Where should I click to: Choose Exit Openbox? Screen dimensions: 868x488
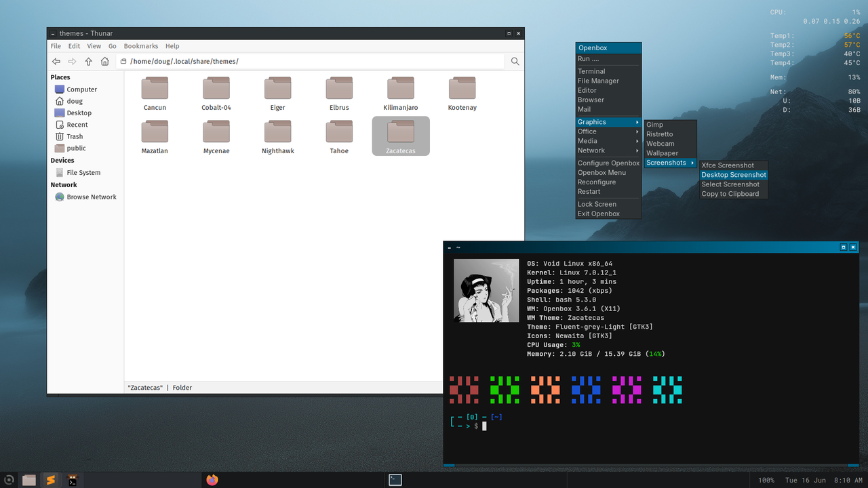(x=608, y=213)
